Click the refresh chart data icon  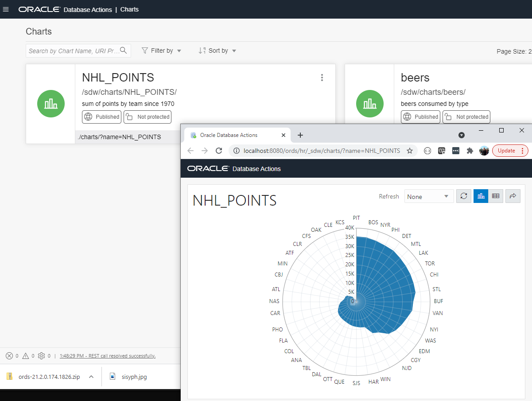[464, 196]
